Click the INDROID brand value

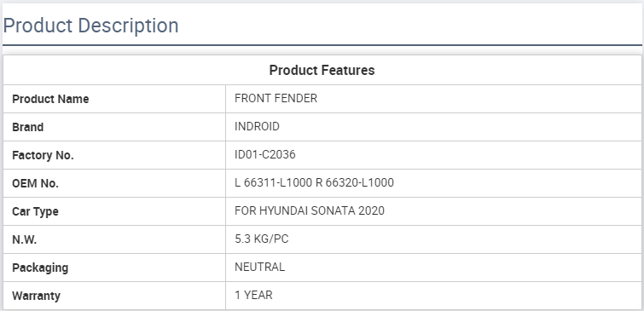(x=257, y=126)
